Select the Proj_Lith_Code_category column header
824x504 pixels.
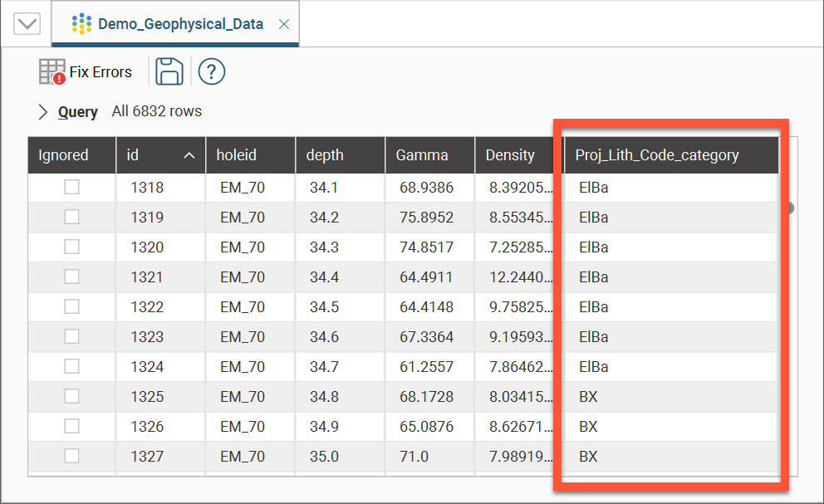click(657, 155)
